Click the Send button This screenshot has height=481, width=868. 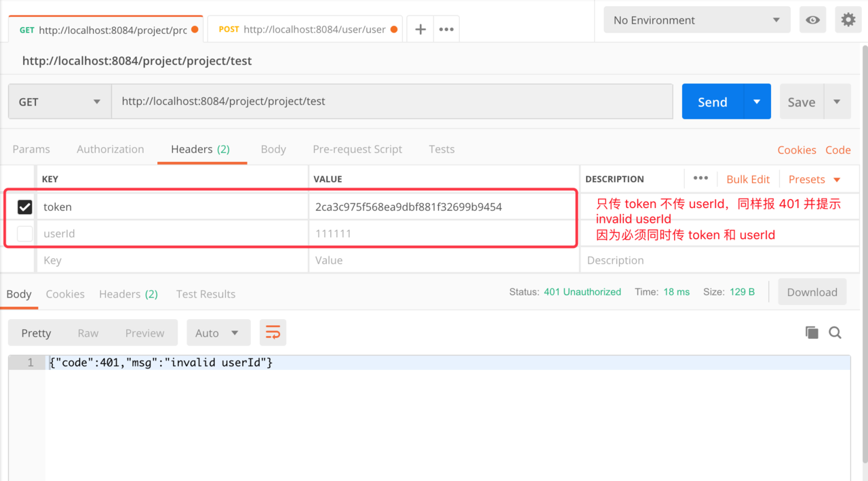pyautogui.click(x=713, y=102)
